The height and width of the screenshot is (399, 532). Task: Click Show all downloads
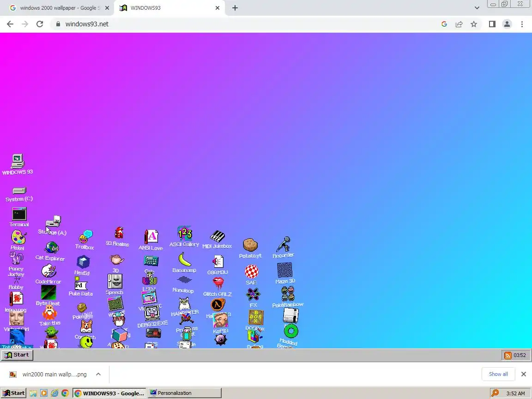tap(498, 374)
